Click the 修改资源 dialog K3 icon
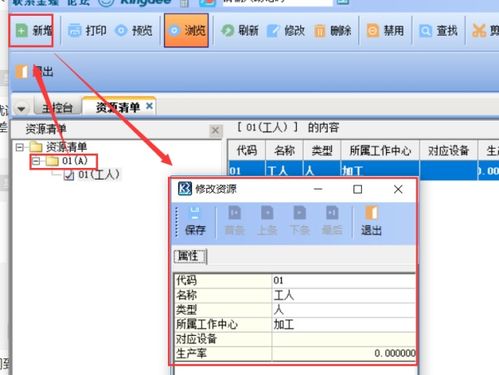Image resolution: width=499 pixels, height=375 pixels. click(x=185, y=189)
